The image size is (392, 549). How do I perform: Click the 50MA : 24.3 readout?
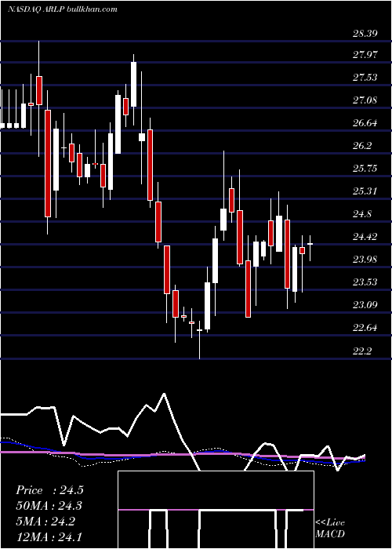coord(49,506)
